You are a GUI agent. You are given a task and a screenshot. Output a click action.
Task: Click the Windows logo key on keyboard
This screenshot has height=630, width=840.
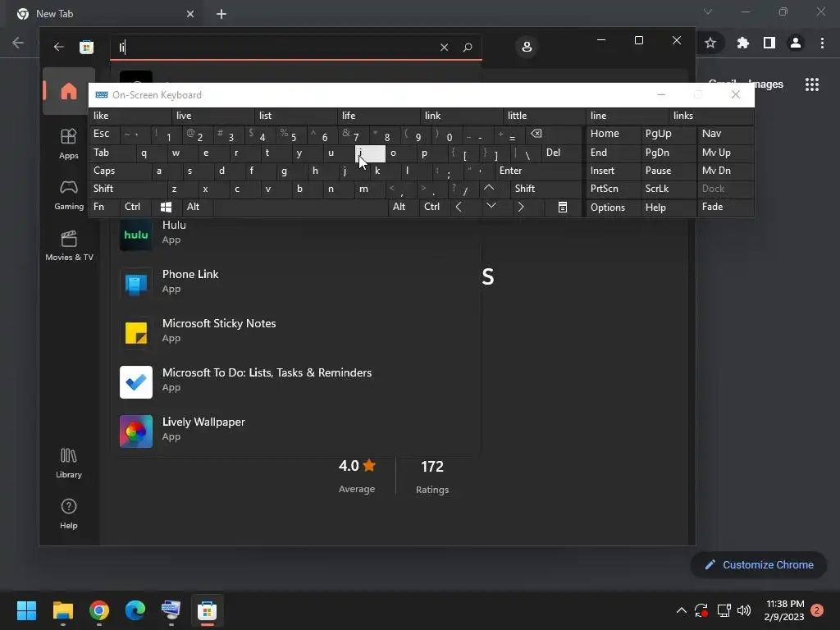coord(166,207)
